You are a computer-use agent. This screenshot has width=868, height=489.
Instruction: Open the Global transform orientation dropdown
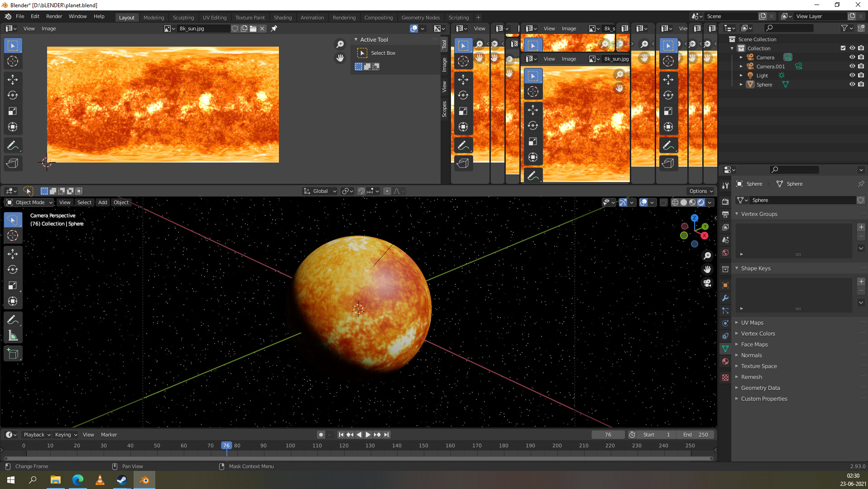320,191
